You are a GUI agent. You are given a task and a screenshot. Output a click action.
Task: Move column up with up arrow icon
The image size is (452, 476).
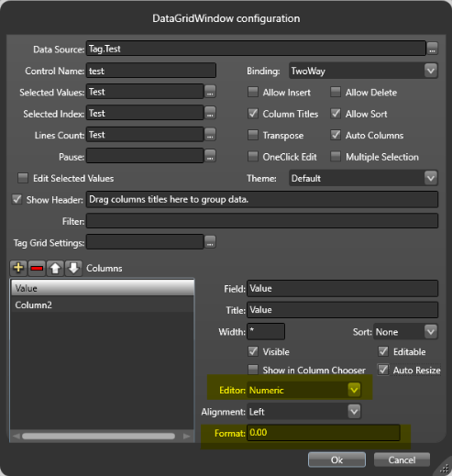pyautogui.click(x=55, y=268)
